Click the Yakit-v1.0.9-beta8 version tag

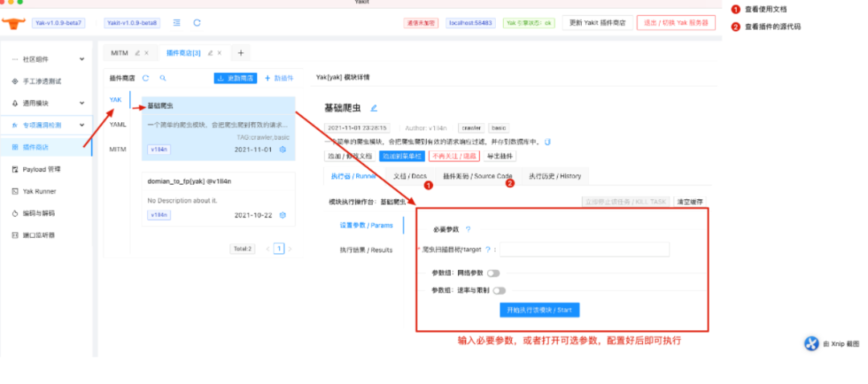pyautogui.click(x=132, y=22)
